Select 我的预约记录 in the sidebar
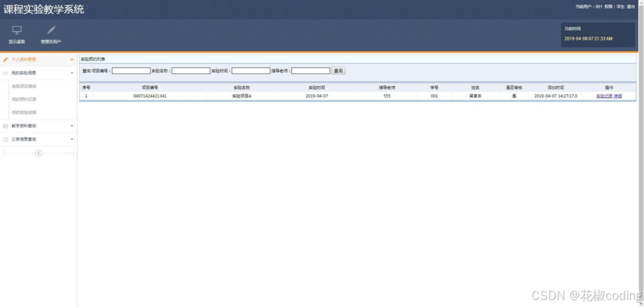 24,99
